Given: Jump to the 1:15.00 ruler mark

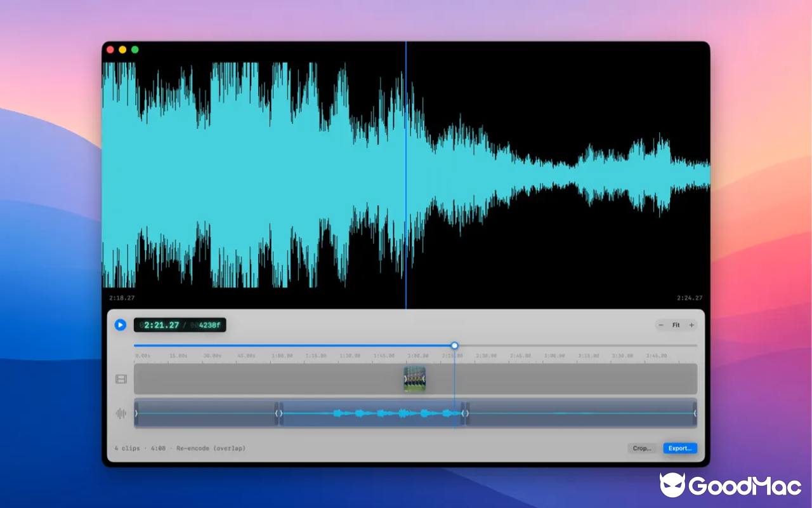Looking at the screenshot, I should pos(316,356).
